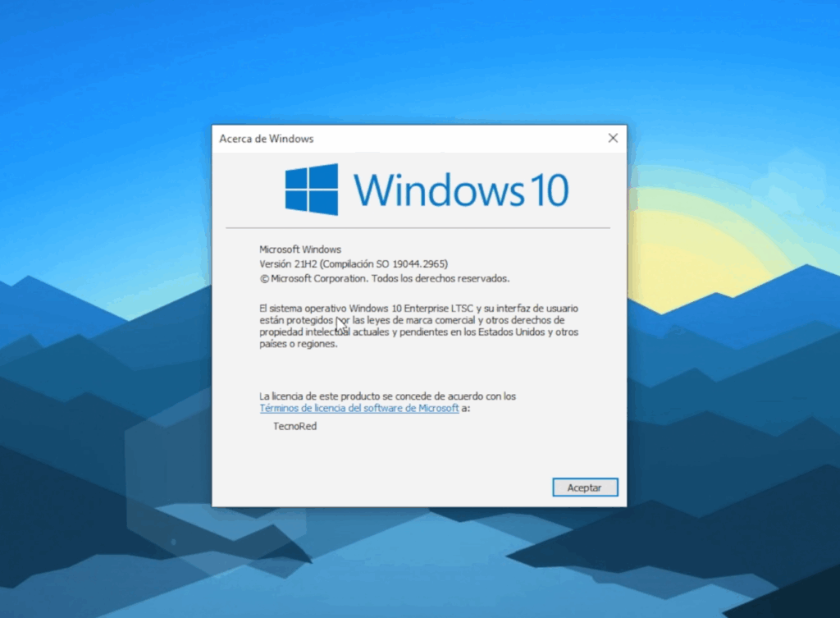Click the 'El sistema operativo Windows 10 Enterprise LTSC' paragraph
The image size is (840, 618).
pyautogui.click(x=419, y=326)
